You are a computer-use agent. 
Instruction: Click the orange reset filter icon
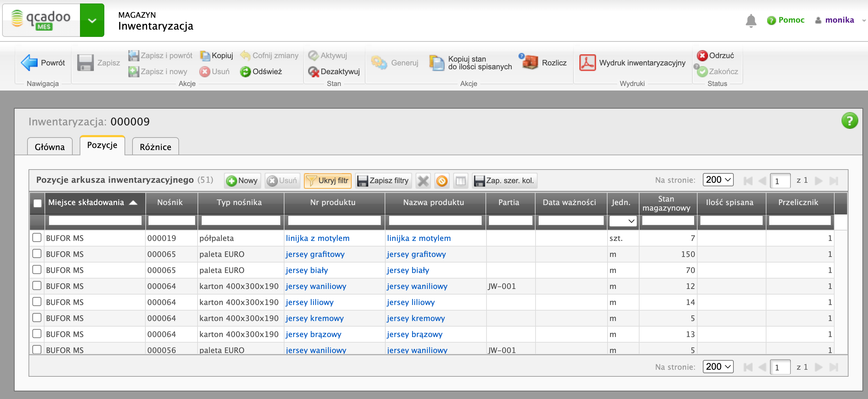tap(442, 181)
